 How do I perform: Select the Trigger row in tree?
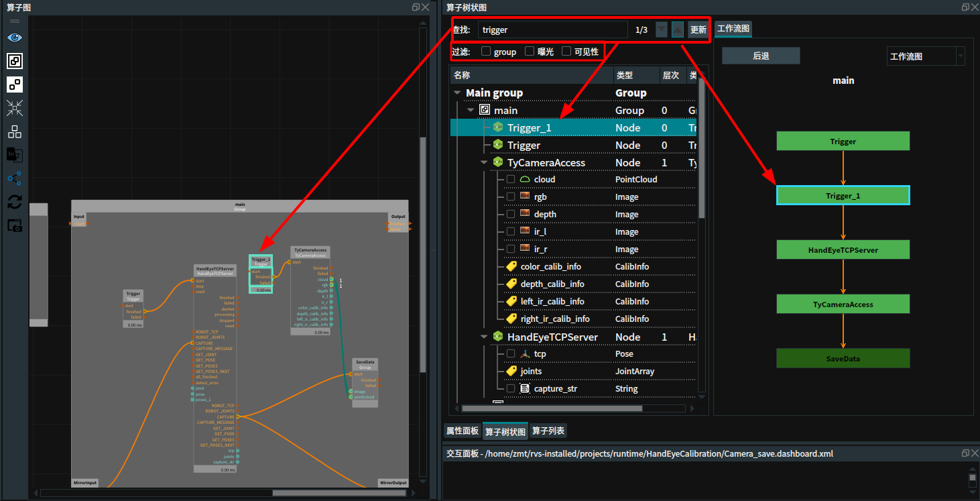coord(573,145)
